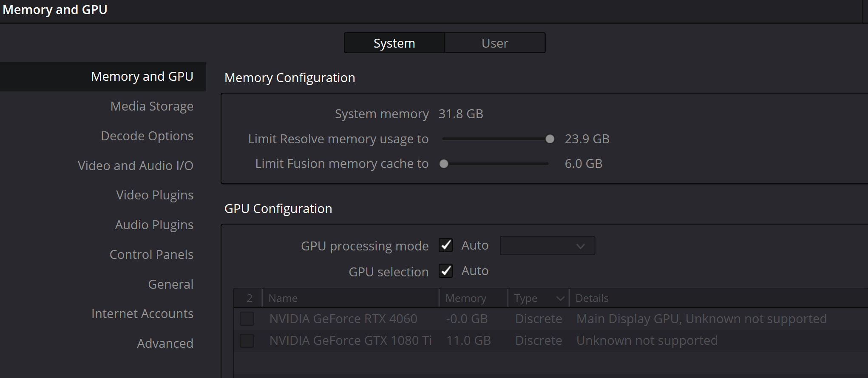Viewport: 868px width, 378px height.
Task: Select NVIDIA GeForce RTX 4060 name
Action: click(343, 319)
